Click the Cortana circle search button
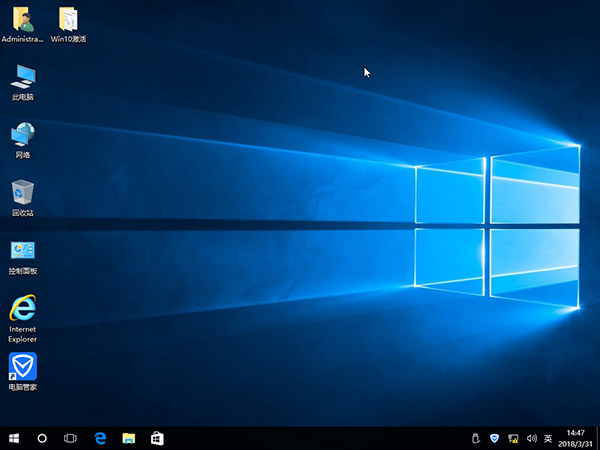Viewport: 600px width, 450px height. point(42,438)
